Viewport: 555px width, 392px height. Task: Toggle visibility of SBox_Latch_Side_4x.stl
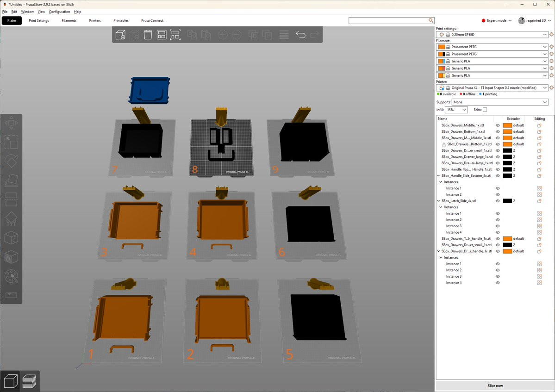click(x=498, y=201)
